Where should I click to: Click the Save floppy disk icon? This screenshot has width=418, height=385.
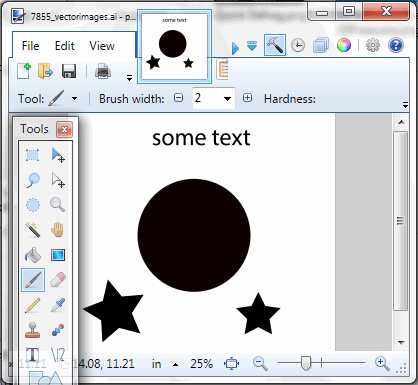click(x=69, y=71)
